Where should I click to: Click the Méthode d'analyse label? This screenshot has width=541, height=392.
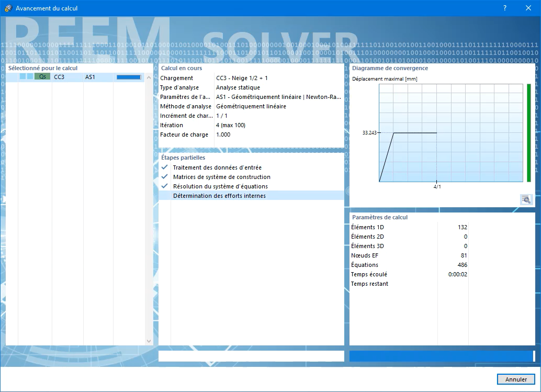tap(186, 106)
